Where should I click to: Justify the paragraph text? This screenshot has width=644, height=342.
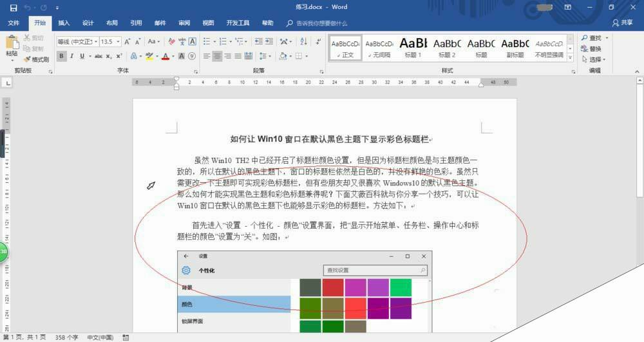point(238,56)
